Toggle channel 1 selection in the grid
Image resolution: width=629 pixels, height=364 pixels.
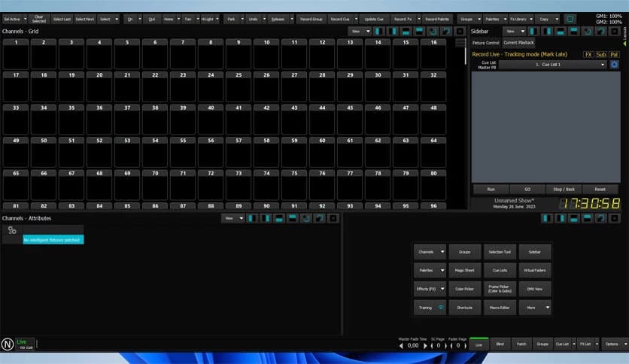coord(16,54)
